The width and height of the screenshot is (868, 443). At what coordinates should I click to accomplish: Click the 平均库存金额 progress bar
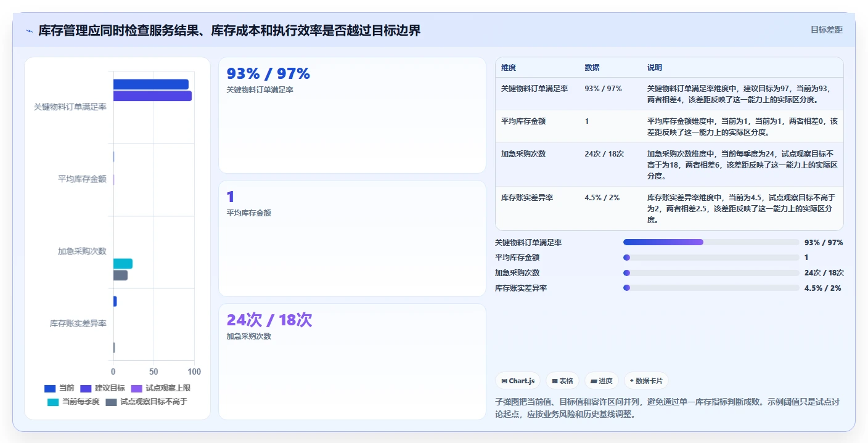[x=711, y=258]
